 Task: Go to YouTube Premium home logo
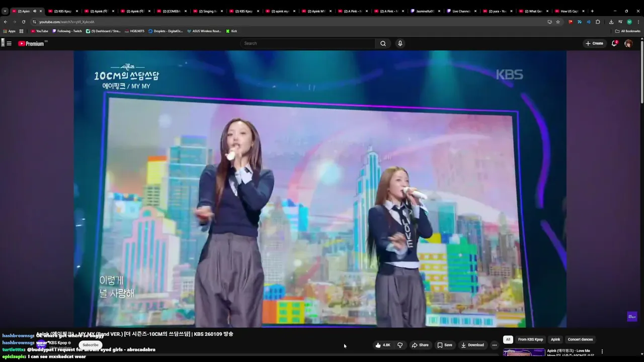(x=32, y=43)
